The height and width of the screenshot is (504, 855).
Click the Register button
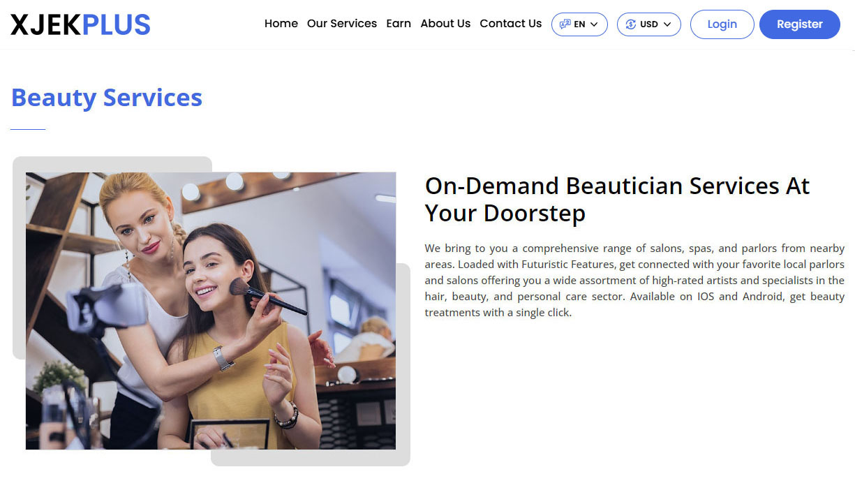tap(799, 24)
